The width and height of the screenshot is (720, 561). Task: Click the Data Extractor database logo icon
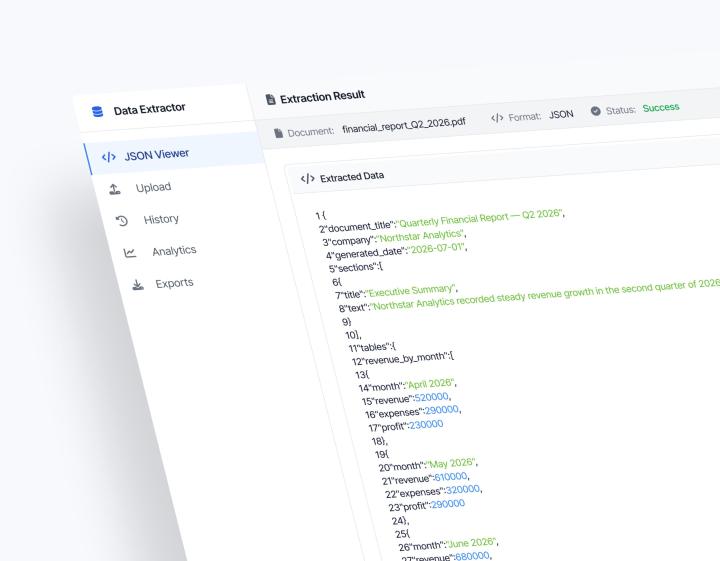97,112
